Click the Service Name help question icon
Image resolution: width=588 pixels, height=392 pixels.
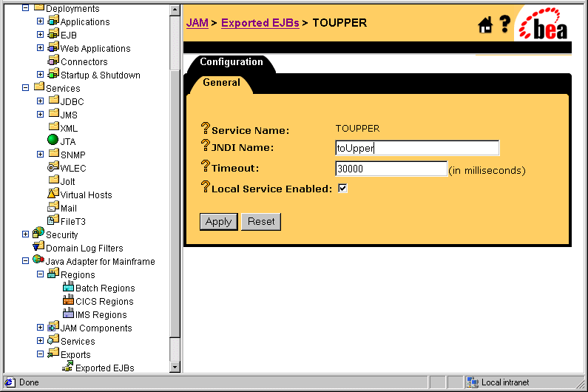[205, 128]
